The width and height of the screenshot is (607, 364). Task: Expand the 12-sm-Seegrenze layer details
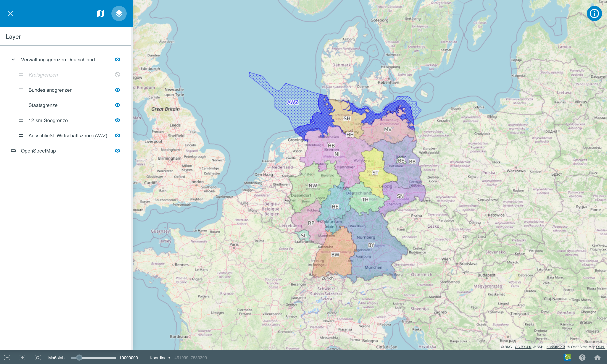[21, 120]
